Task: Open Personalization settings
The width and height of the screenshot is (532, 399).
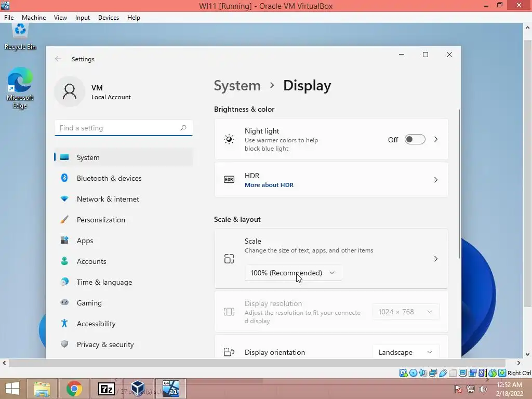Action: [124, 220]
